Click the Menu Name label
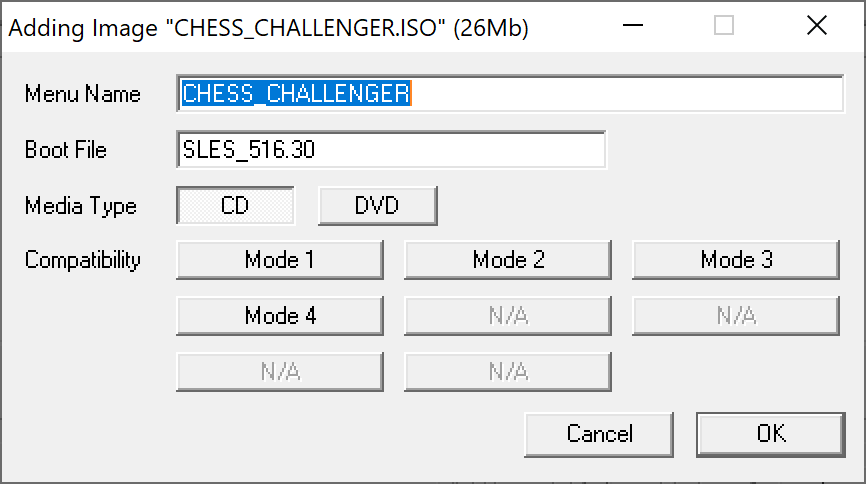The height and width of the screenshot is (484, 866). coord(83,94)
